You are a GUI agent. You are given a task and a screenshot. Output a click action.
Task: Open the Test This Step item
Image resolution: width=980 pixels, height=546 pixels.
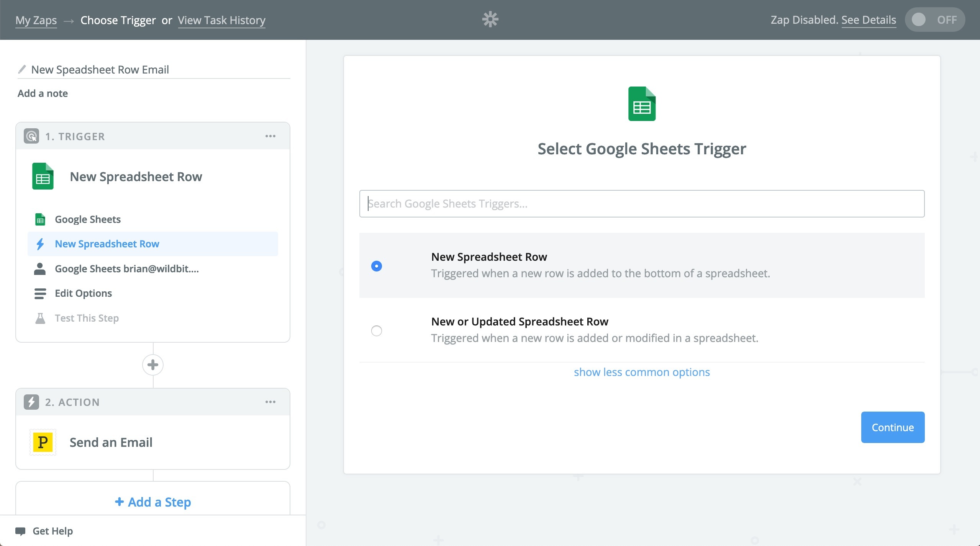tap(153, 318)
